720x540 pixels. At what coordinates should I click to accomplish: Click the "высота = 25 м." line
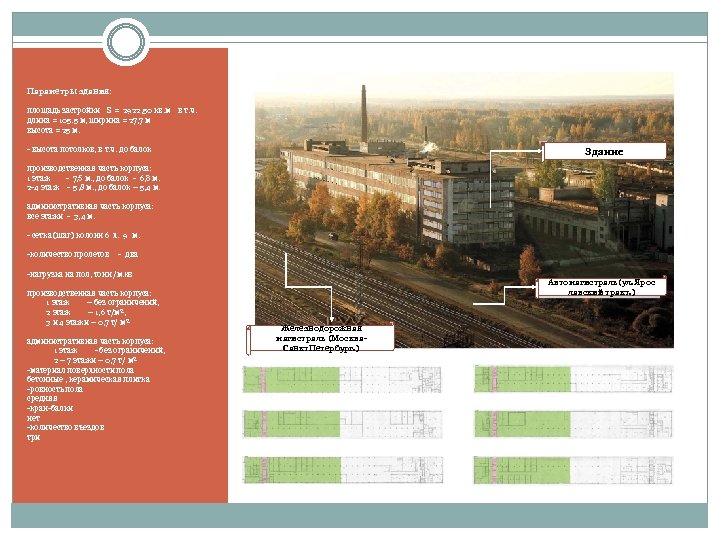(x=53, y=130)
